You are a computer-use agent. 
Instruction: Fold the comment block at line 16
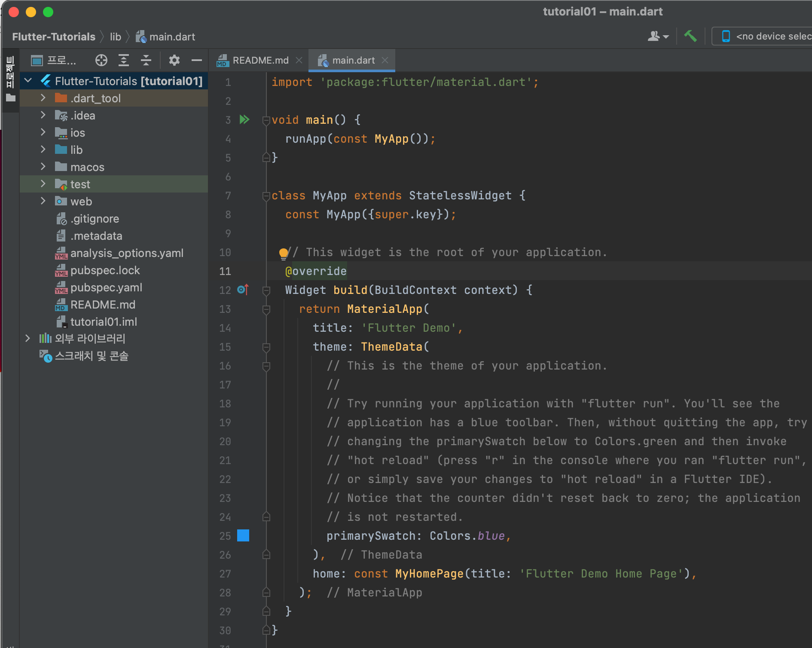(x=266, y=366)
